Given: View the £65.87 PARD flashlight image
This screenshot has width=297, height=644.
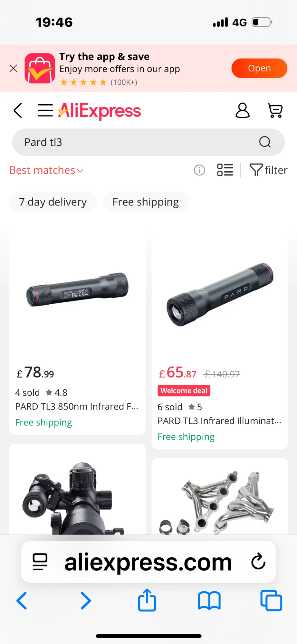Looking at the screenshot, I should click(220, 295).
